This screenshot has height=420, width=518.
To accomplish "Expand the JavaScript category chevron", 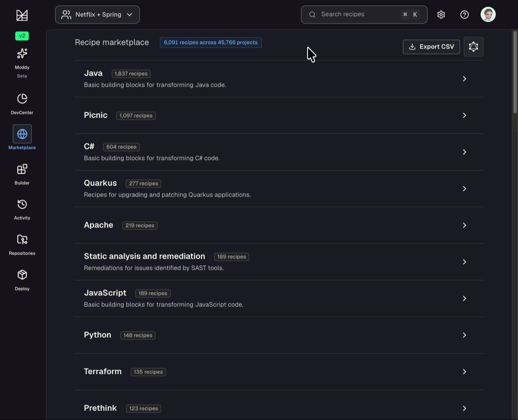I will [465, 298].
